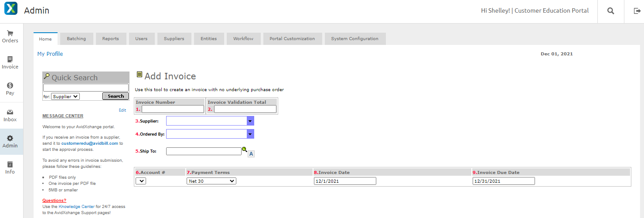Click the magnifier search icon in header
The image size is (644, 218).
coord(610,11)
